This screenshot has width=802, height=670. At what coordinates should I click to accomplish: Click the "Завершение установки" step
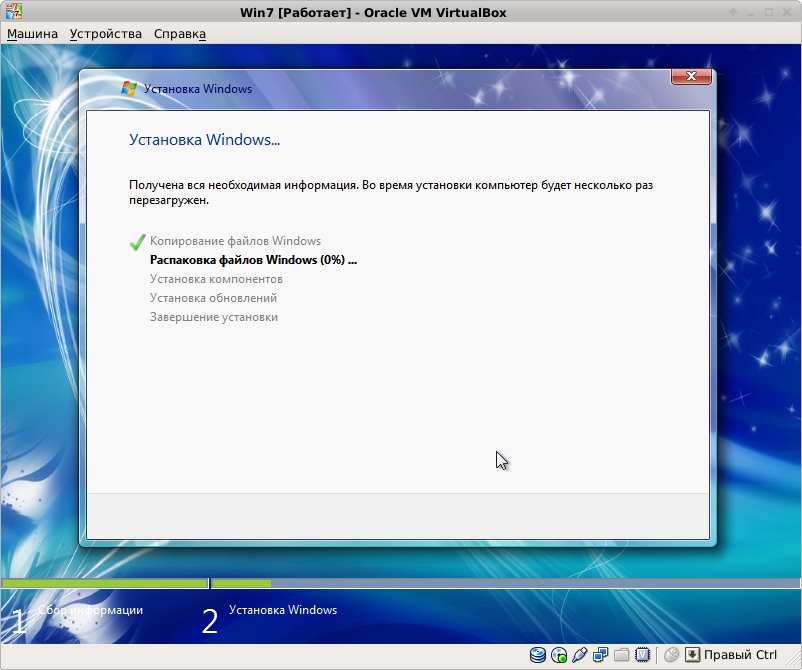coord(214,317)
